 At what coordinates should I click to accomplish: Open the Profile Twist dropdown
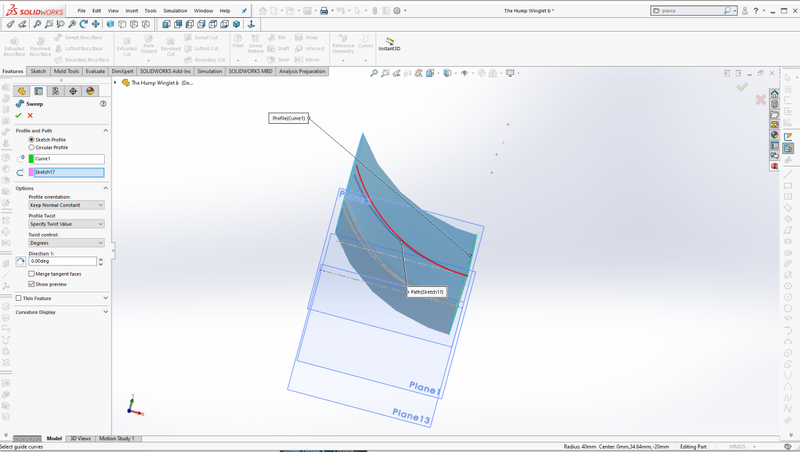66,224
